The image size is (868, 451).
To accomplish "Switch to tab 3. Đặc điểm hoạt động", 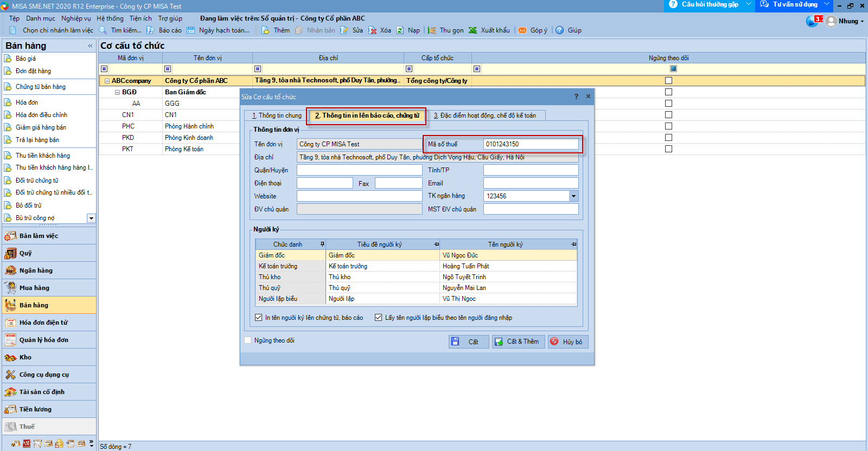I will [x=485, y=115].
